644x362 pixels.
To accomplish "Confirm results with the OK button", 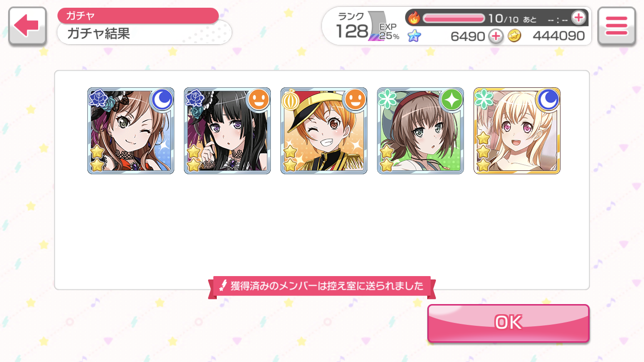I will pos(508,322).
